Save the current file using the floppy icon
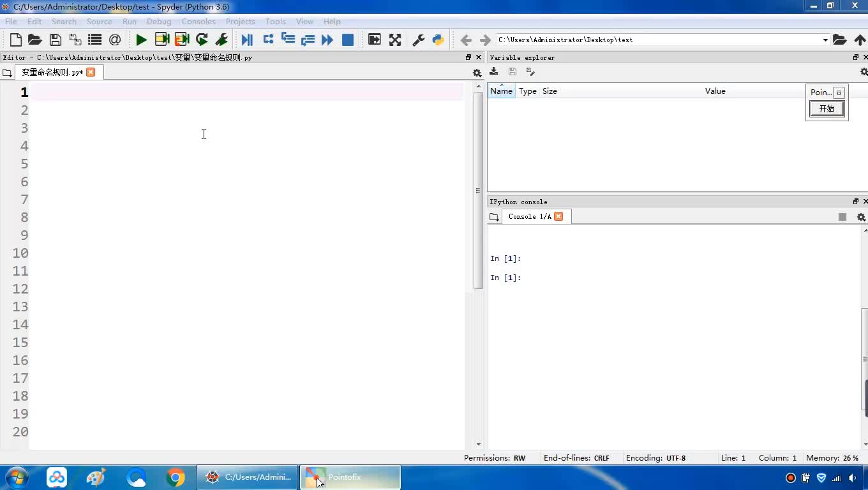868x490 pixels. [56, 40]
